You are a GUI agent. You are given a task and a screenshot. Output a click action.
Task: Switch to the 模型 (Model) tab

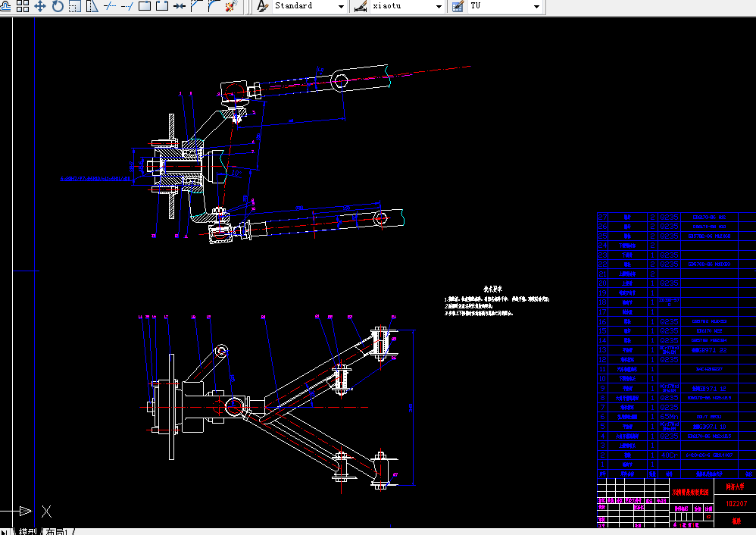pos(28,531)
